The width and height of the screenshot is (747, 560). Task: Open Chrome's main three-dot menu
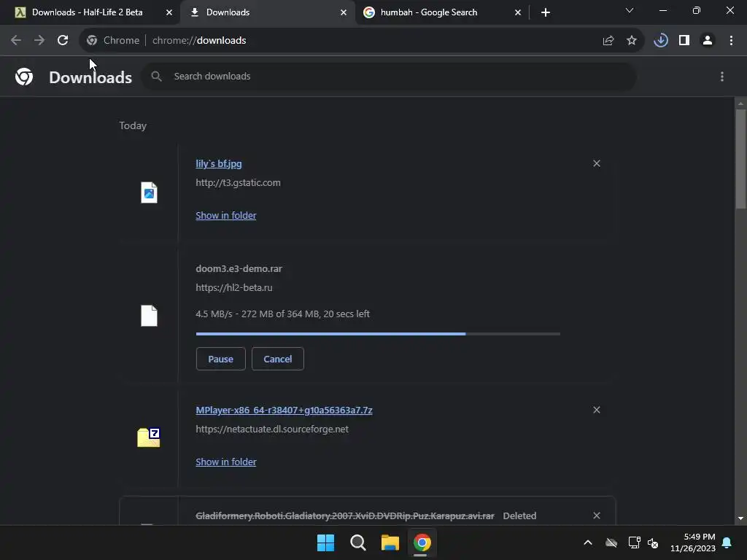point(731,41)
